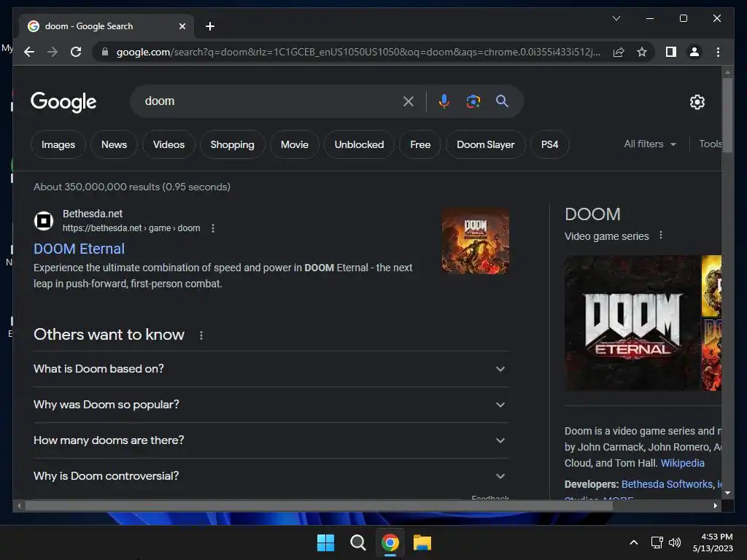This screenshot has width=747, height=560.
Task: Open volume control in tray
Action: tap(675, 542)
